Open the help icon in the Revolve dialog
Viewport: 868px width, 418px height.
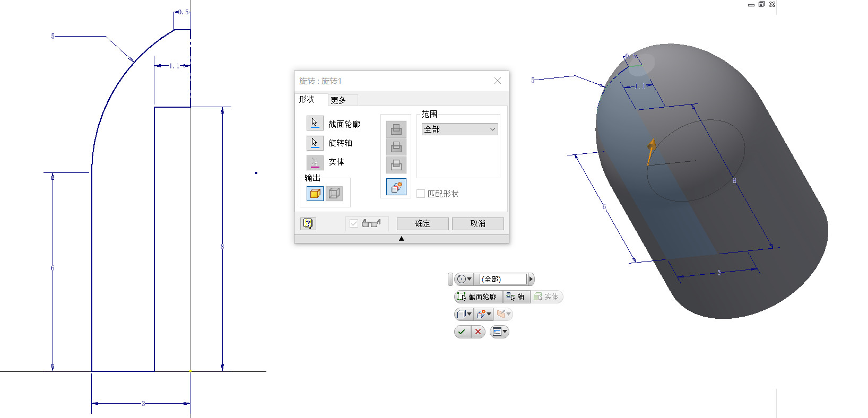tap(308, 223)
